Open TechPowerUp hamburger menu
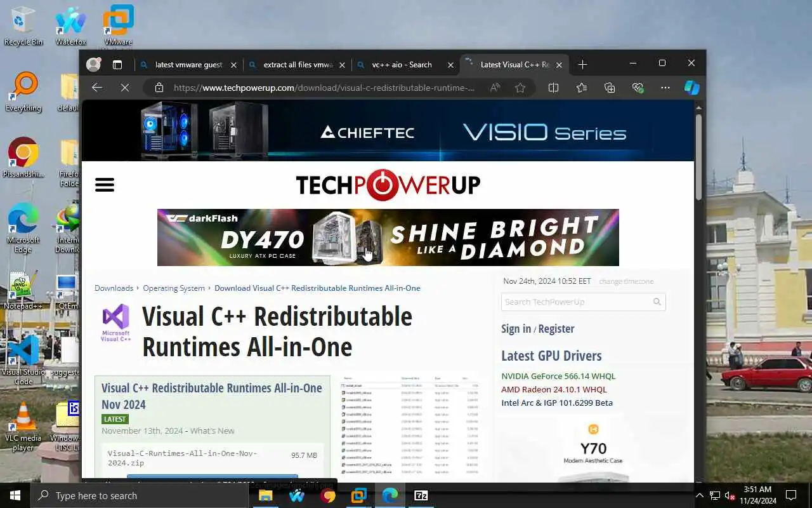 point(105,185)
